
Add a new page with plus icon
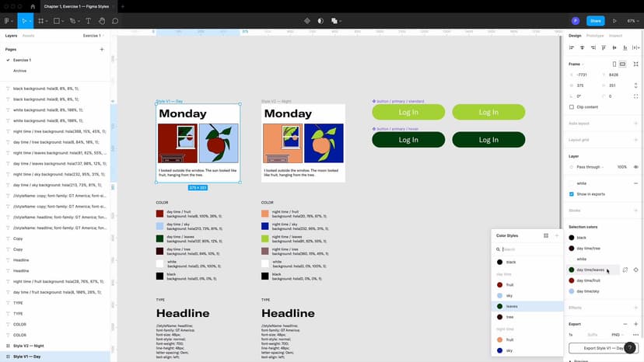click(x=102, y=49)
